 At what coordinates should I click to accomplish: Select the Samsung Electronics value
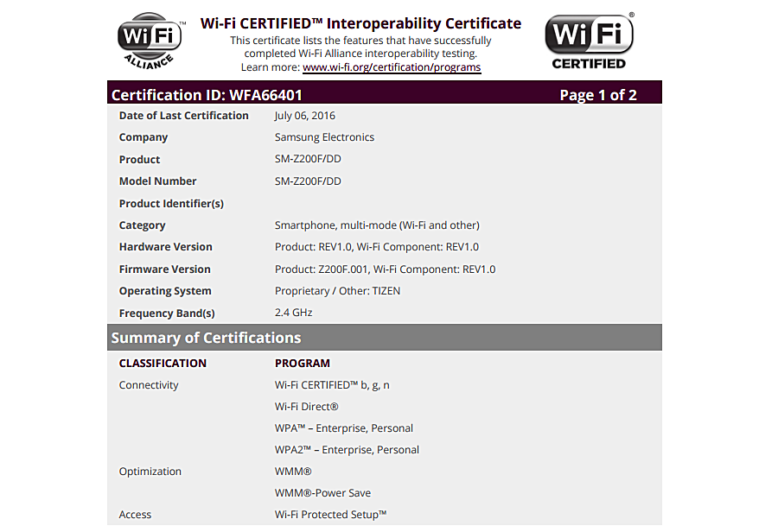(324, 136)
